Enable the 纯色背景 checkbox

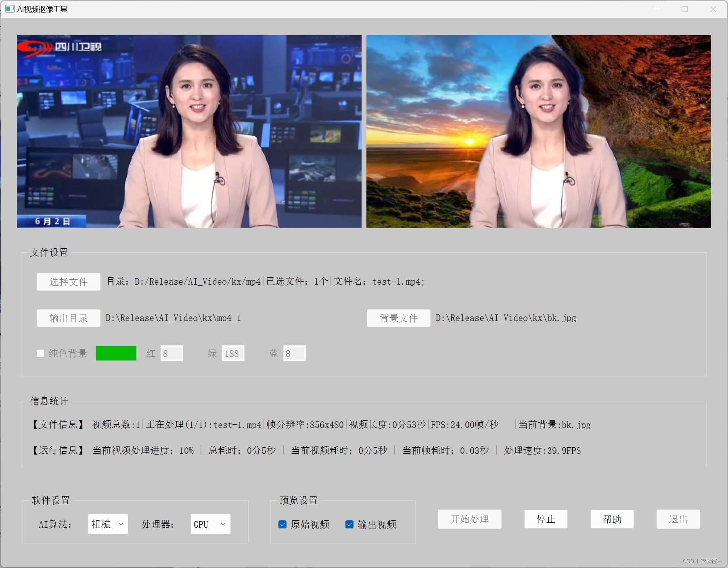[40, 353]
